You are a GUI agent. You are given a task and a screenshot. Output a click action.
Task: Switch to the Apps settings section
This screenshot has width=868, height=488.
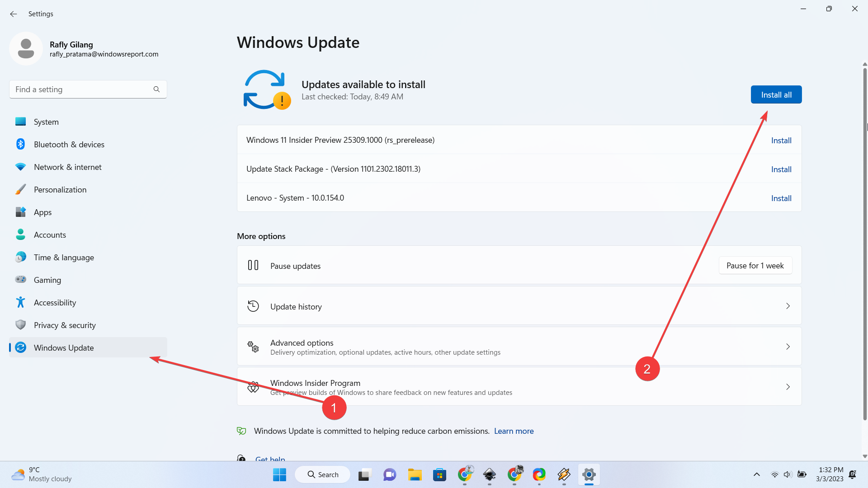42,212
